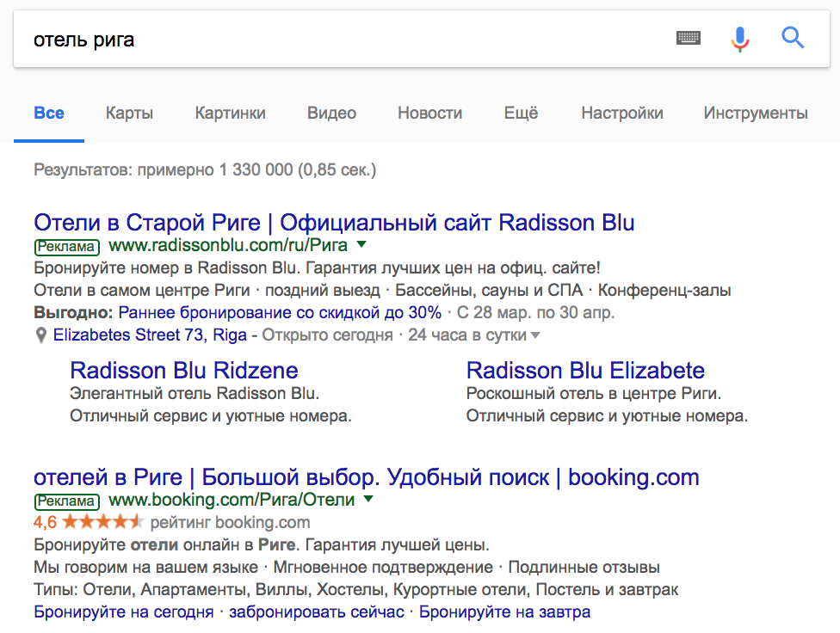Click the 'Отели в самом центре Риги' line
This screenshot has height=633, width=840.
pyautogui.click(x=382, y=290)
